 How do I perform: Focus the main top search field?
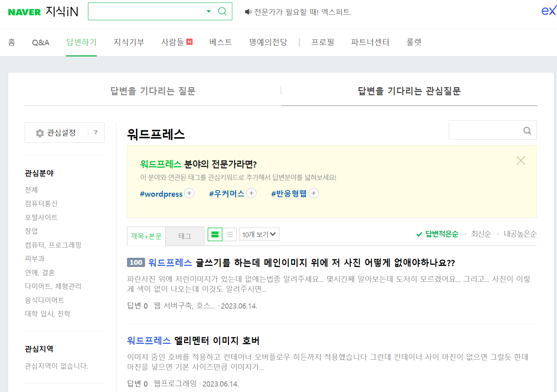[x=147, y=11]
